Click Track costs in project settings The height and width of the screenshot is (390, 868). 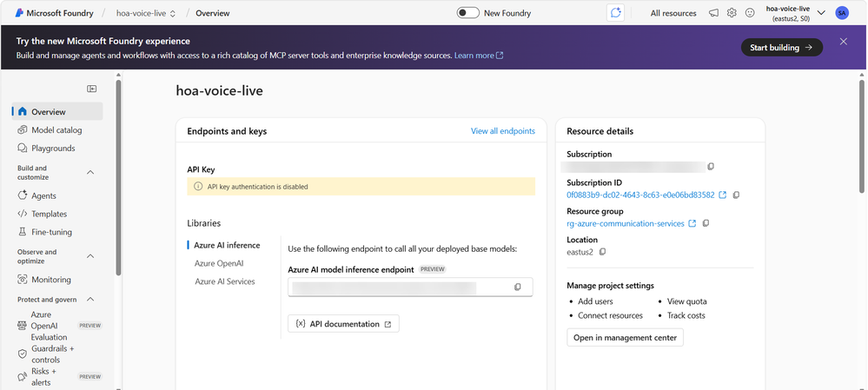[x=686, y=315]
